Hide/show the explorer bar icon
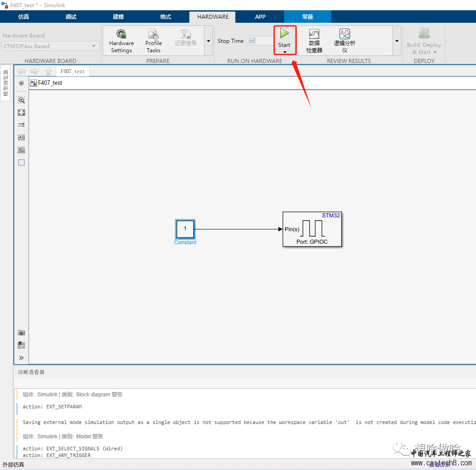 point(21,83)
